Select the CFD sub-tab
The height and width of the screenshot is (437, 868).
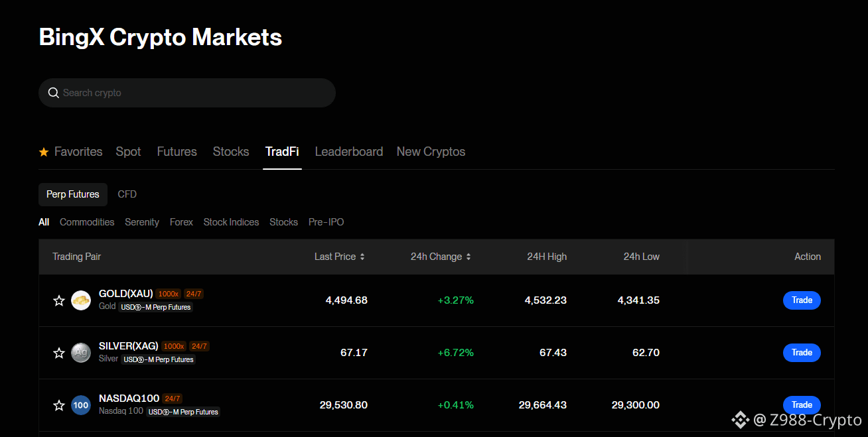click(x=127, y=194)
